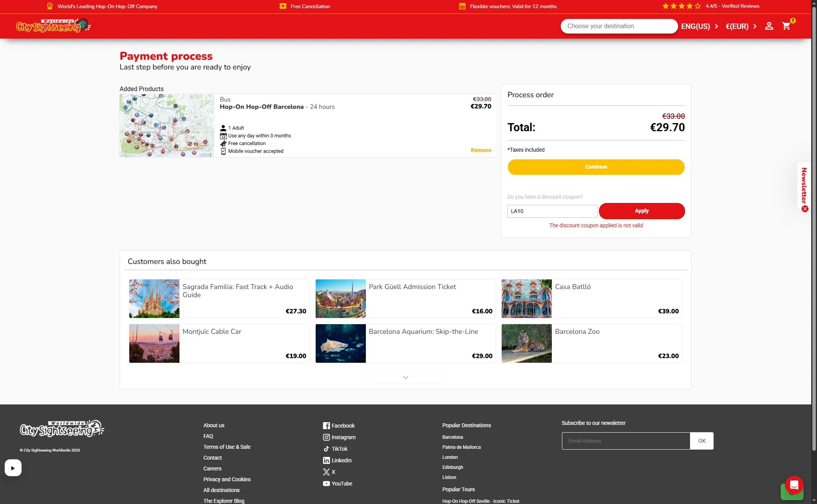This screenshot has width=817, height=504.
Task: Open Barcelona under Popular Destinations
Action: point(452,437)
